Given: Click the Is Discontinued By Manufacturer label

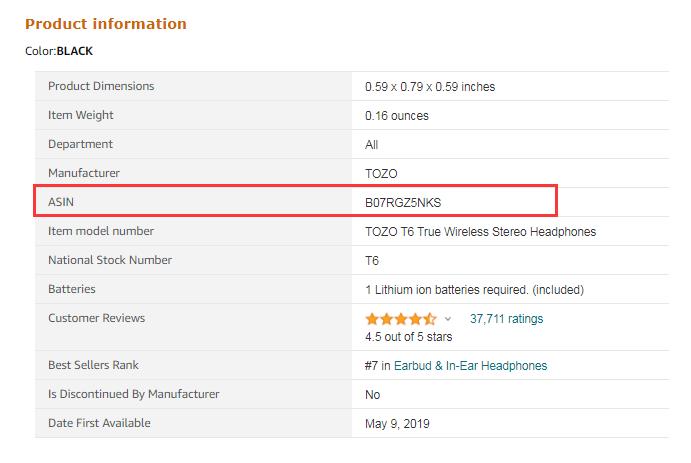Looking at the screenshot, I should (x=133, y=394).
